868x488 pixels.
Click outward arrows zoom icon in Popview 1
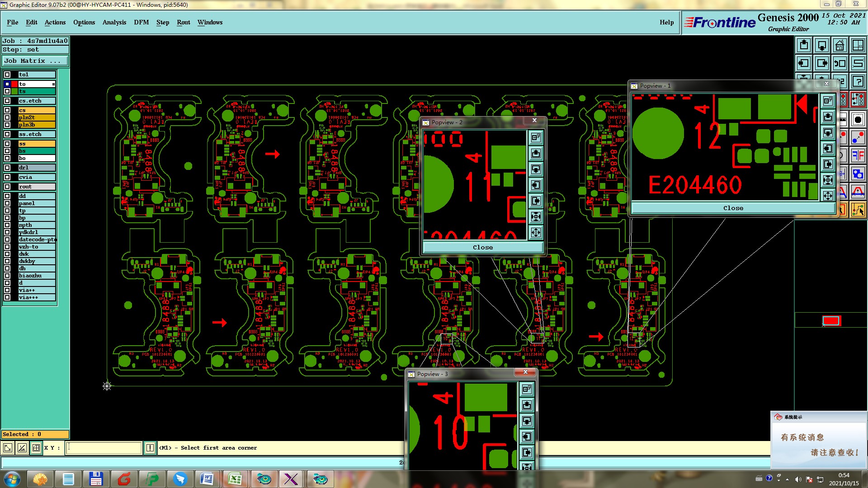click(x=828, y=196)
